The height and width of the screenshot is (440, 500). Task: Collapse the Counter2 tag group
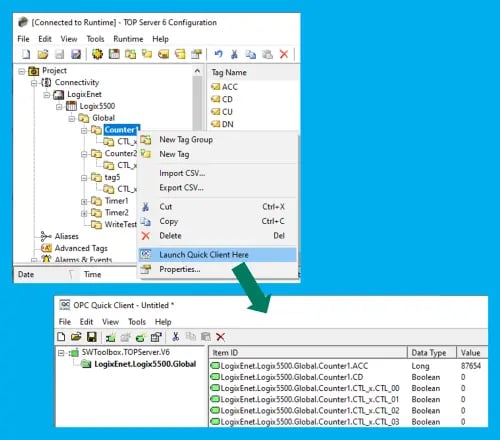(84, 154)
